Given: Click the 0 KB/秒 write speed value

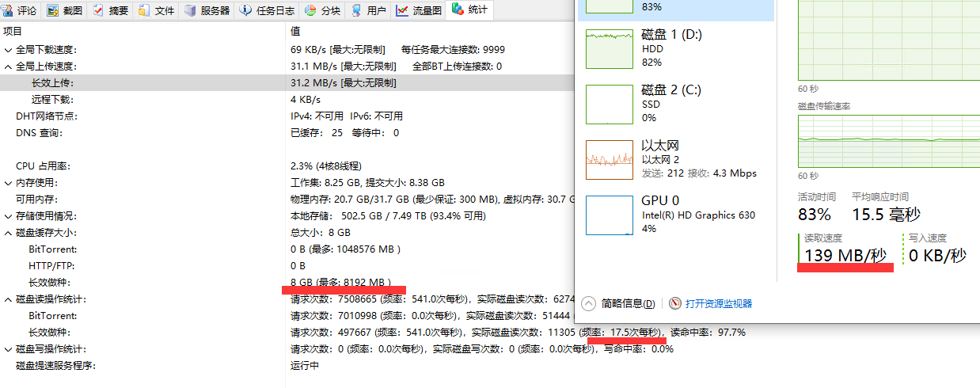Looking at the screenshot, I should coord(937,255).
